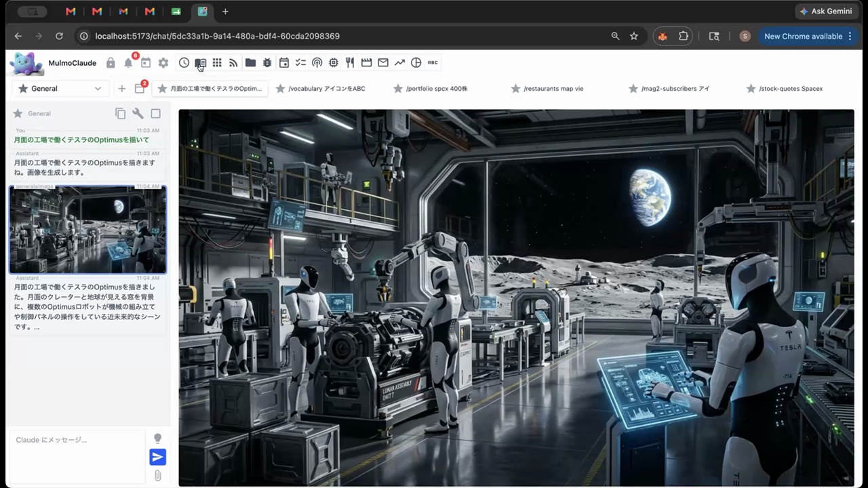Screen dimensions: 868x488
Task: Select the 月面の工場で働くテスラのOptim... tab
Action: coord(210,89)
